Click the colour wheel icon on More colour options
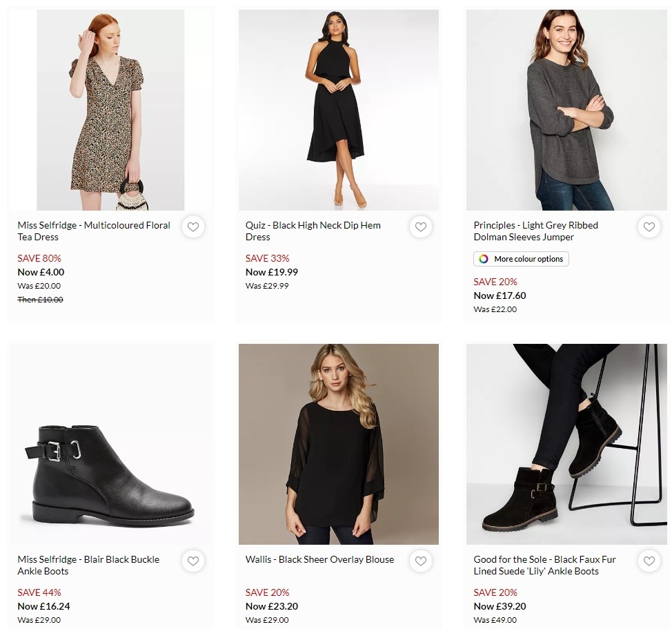Image resolution: width=672 pixels, height=629 pixels. (482, 259)
